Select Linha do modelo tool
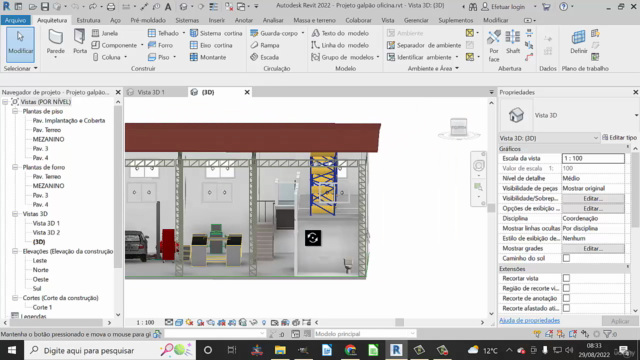This screenshot has height=360, width=640. pos(340,45)
